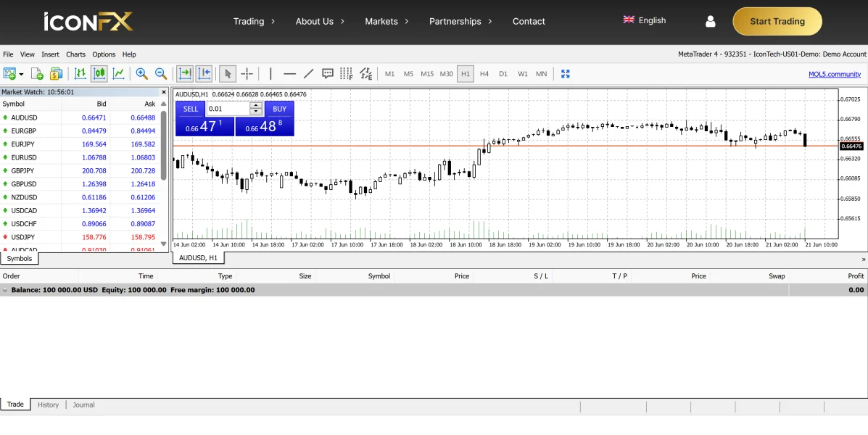Enter fullscreen chart mode

point(566,74)
